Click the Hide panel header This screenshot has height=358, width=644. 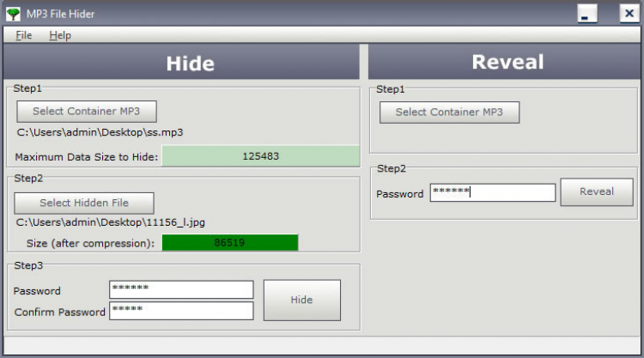pos(181,62)
